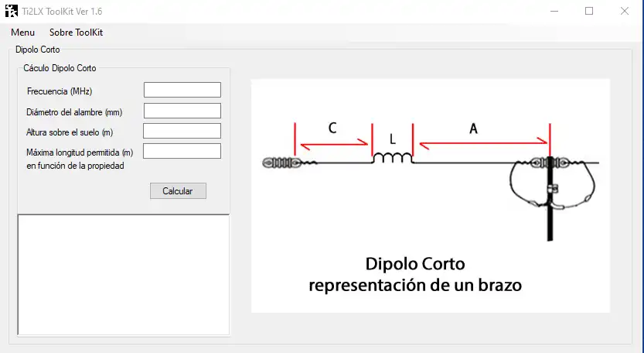Click the red arrow under C
This screenshot has width=644, height=353.
[334, 143]
